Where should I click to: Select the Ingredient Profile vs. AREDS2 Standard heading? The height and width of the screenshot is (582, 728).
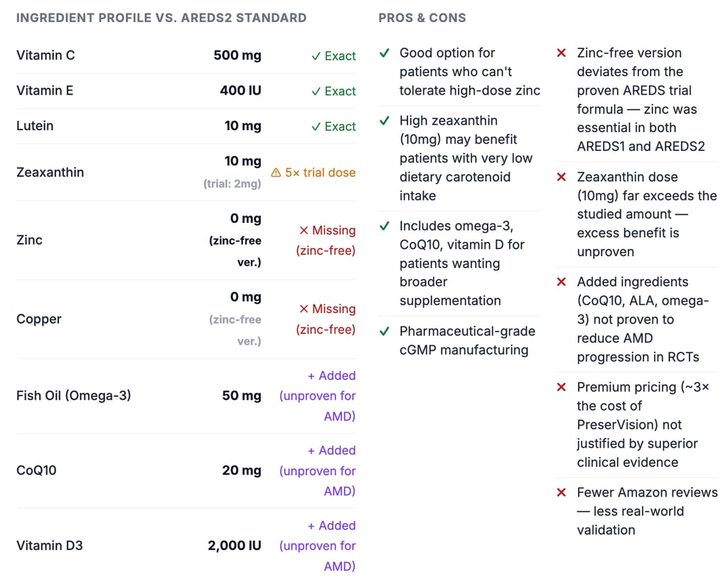click(x=161, y=18)
